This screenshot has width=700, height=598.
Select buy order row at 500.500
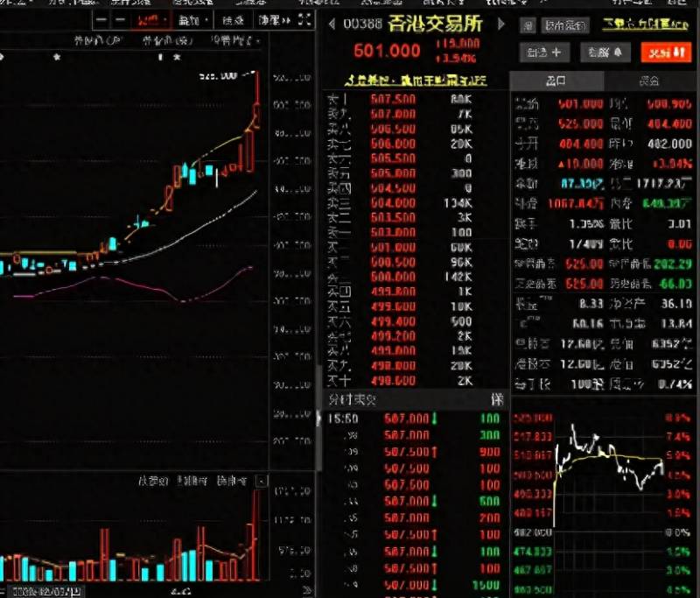point(400,262)
